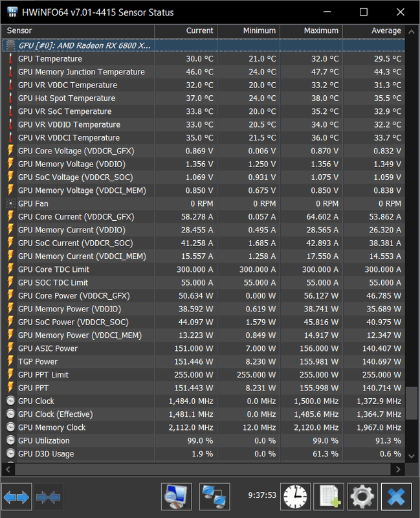Click the 47.7 °C maximum junction temperature
420x518 pixels.
pos(325,72)
